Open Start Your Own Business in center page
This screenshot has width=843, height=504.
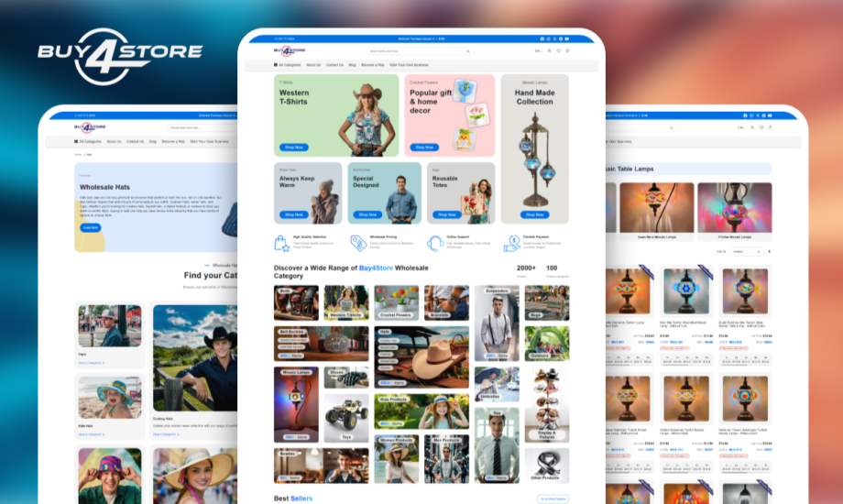click(x=410, y=64)
